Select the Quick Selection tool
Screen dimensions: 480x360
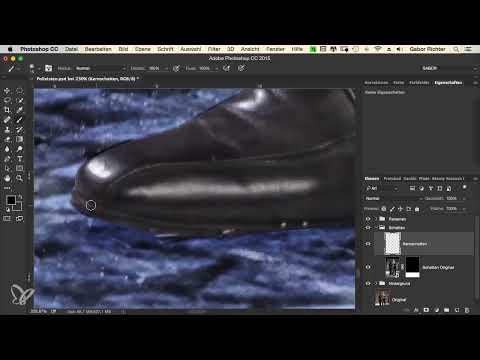(20, 100)
